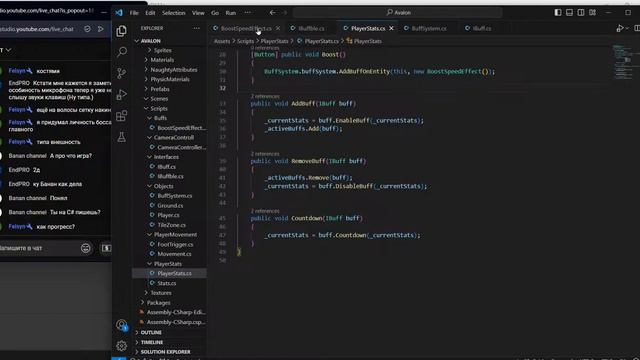Close the BoostSpeedEffect.cs tab
The width and height of the screenshot is (640, 360).
(278, 28)
